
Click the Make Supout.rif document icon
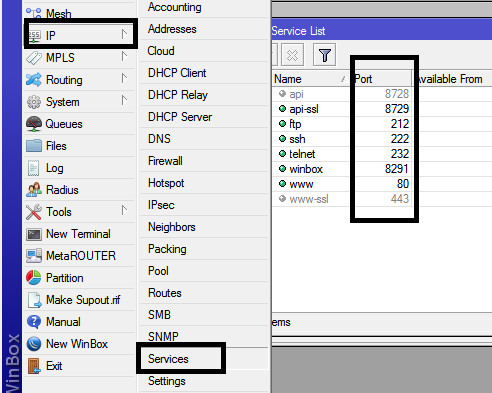34,300
